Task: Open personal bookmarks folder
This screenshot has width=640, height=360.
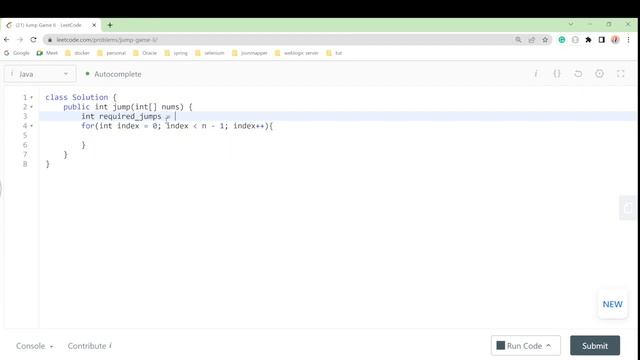Action: pos(111,53)
